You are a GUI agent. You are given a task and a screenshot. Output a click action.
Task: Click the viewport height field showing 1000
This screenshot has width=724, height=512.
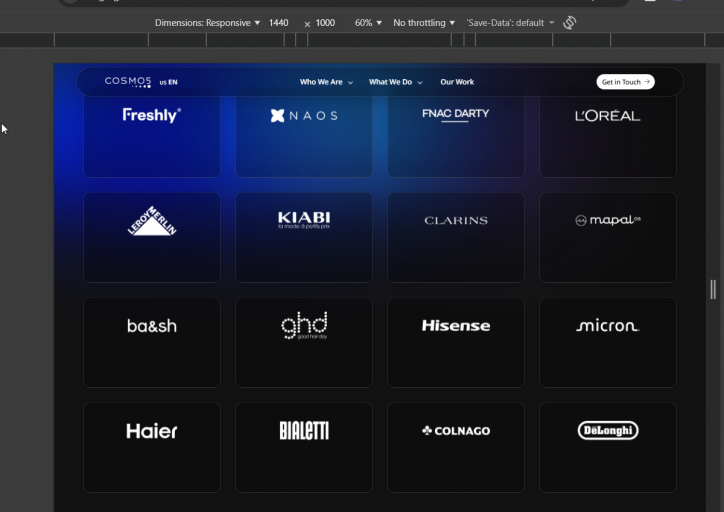(x=325, y=23)
